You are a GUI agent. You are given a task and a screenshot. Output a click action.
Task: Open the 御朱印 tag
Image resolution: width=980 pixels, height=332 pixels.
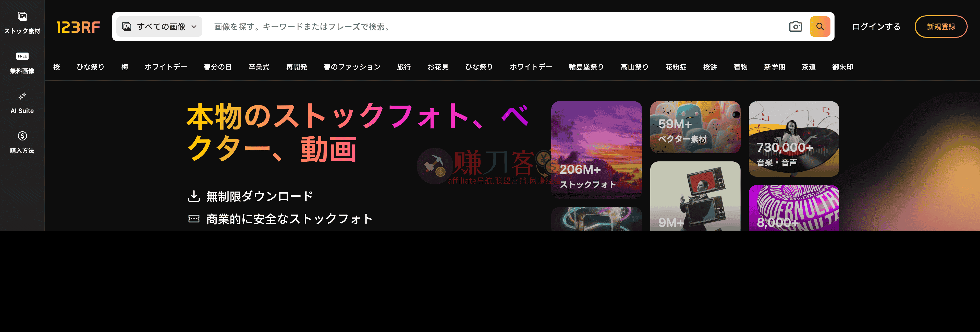[x=842, y=67]
